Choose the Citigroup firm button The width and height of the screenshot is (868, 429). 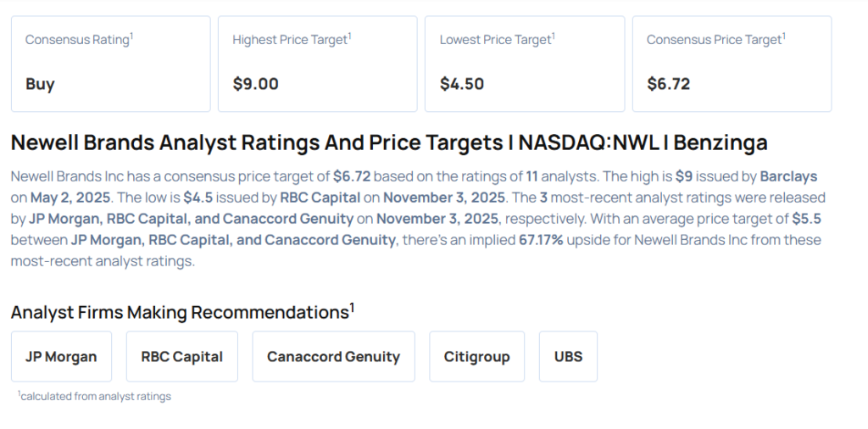[x=476, y=356]
